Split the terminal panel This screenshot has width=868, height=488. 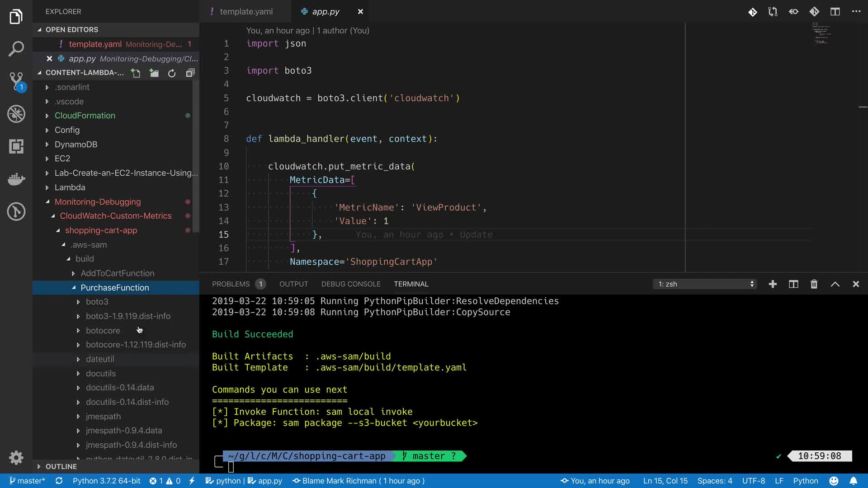(x=793, y=284)
